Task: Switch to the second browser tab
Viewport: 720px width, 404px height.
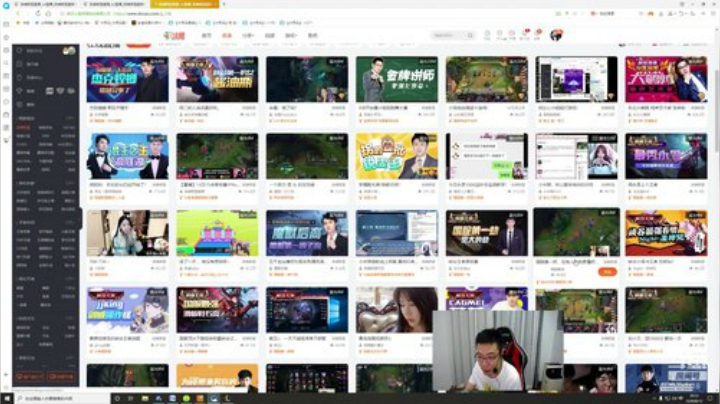Action: pyautogui.click(x=116, y=4)
